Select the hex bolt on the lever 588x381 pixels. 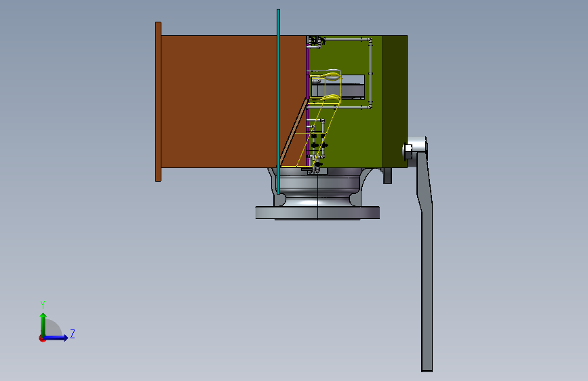tap(407, 151)
